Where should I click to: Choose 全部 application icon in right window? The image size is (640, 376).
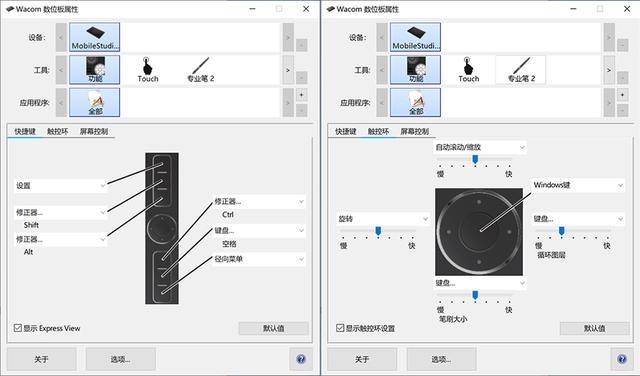click(415, 102)
